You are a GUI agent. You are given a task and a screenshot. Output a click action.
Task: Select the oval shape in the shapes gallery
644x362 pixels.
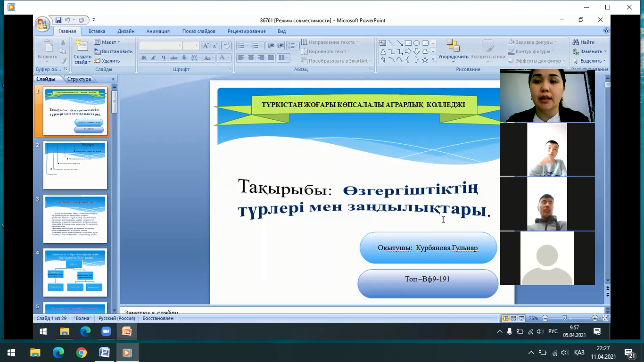[417, 43]
